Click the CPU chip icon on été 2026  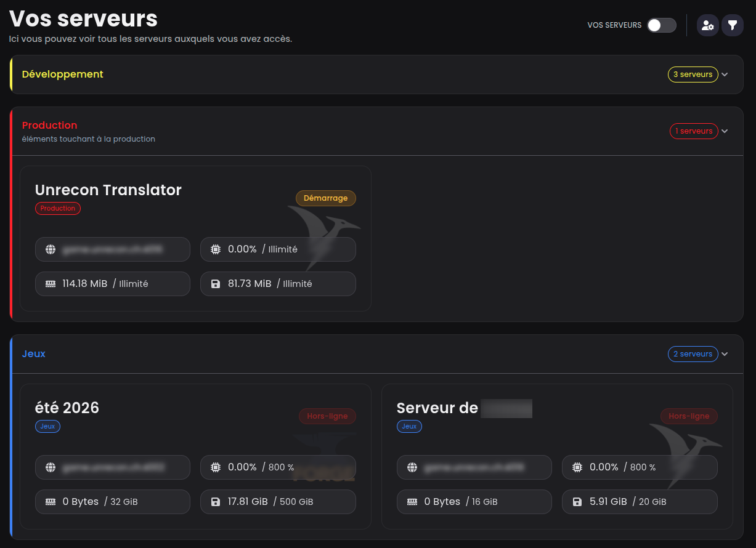pos(216,467)
